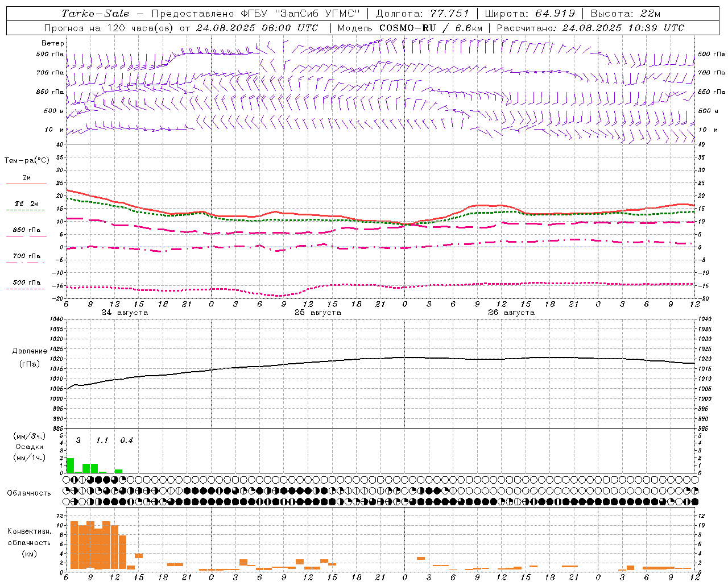
Task: Click the latitude value "Широта: 64.919"
Action: [530, 14]
